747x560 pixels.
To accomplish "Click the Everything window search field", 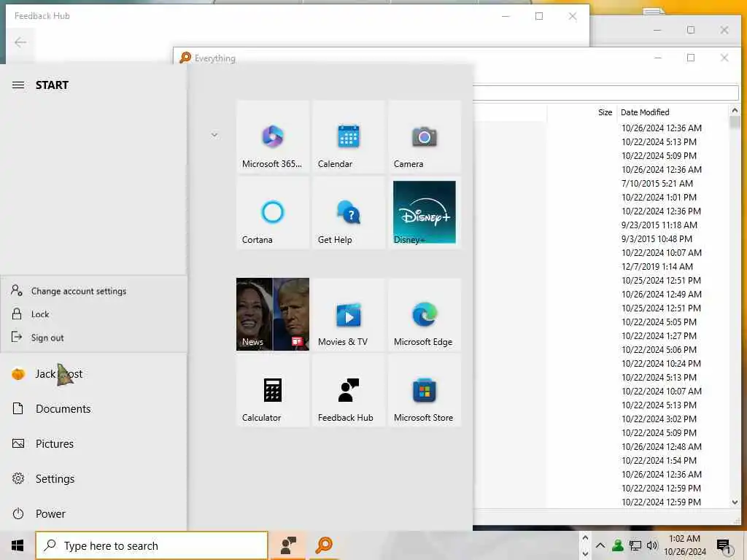I will (x=605, y=93).
